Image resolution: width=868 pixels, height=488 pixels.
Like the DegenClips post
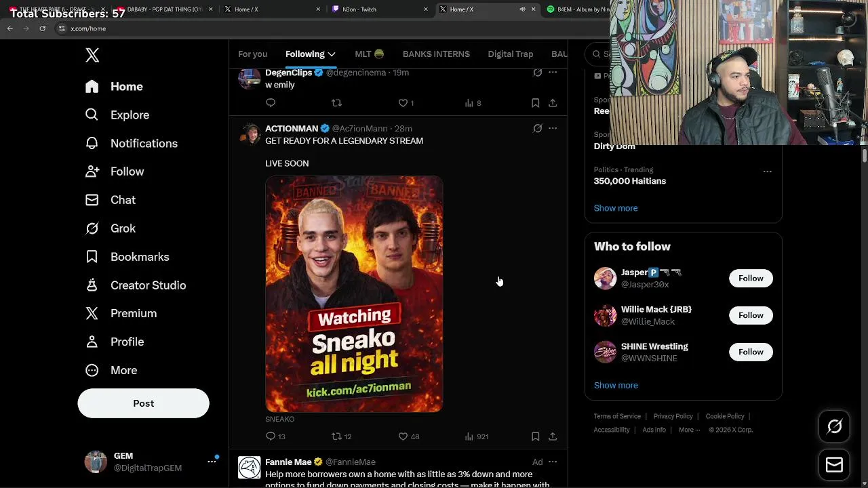406,103
